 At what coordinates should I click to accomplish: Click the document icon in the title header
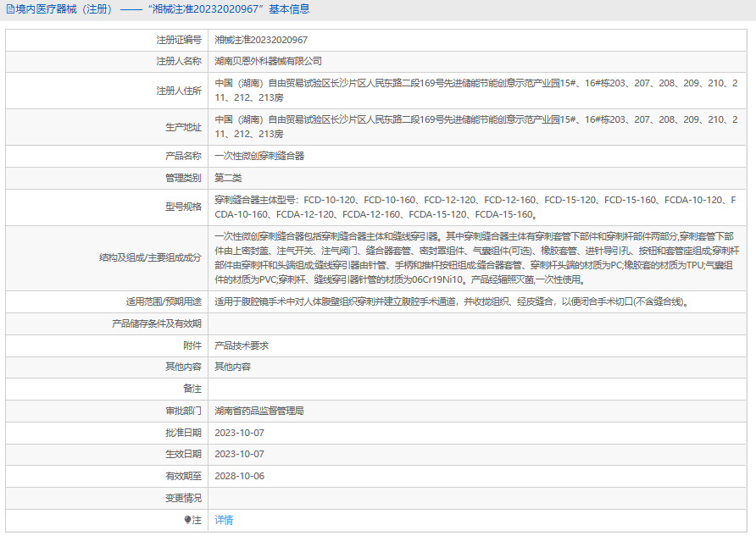(x=10, y=9)
